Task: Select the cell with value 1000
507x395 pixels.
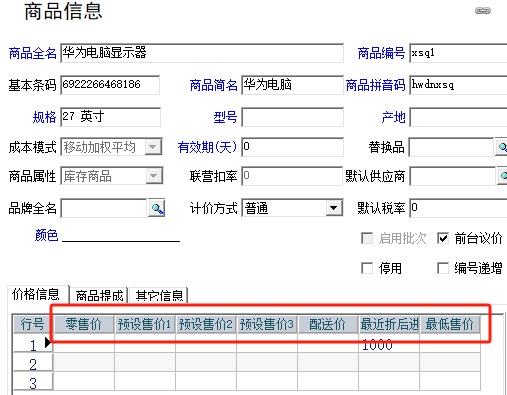Action: tap(389, 344)
